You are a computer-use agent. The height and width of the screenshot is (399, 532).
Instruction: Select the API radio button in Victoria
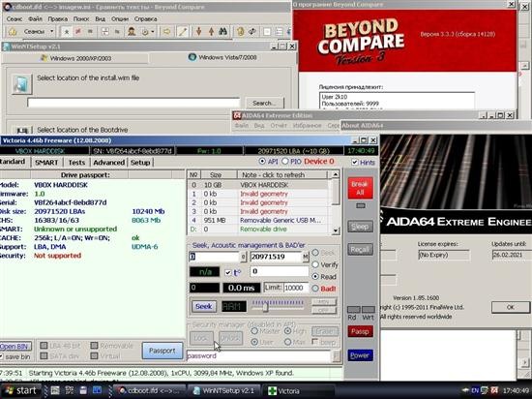[262, 162]
